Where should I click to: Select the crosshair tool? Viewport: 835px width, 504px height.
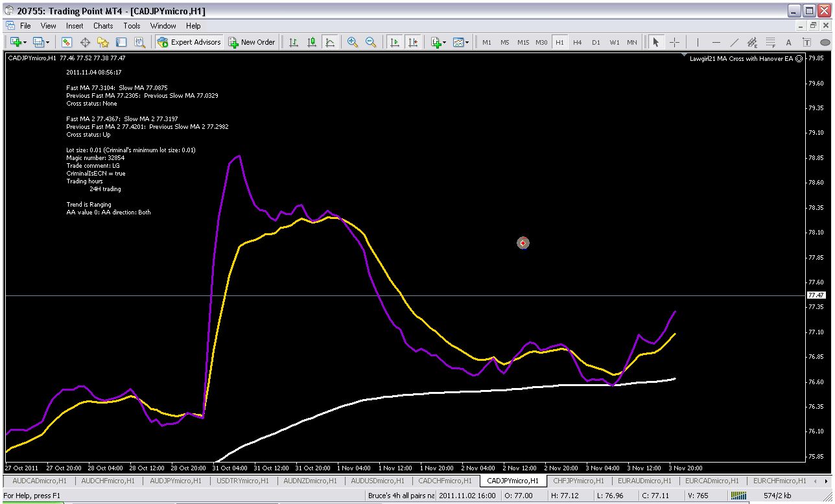point(674,42)
